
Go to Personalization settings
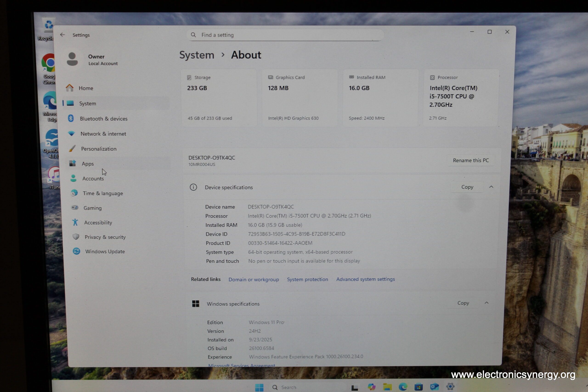[99, 149]
